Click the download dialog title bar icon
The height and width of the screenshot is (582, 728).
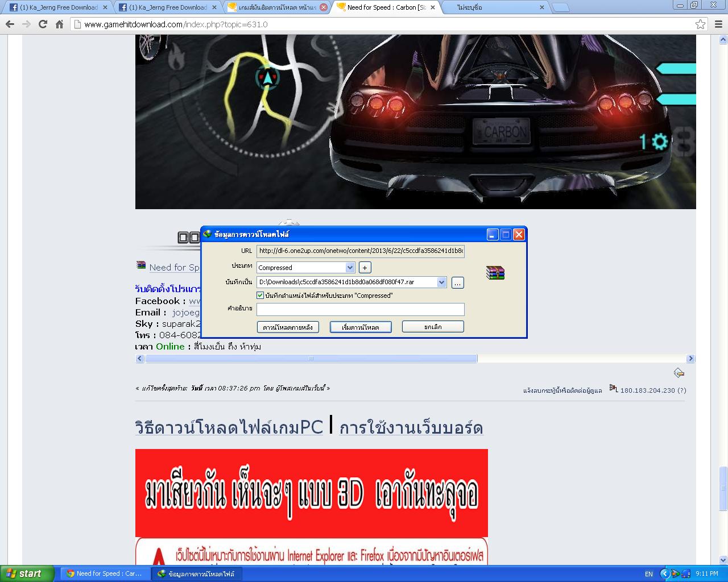[208, 234]
